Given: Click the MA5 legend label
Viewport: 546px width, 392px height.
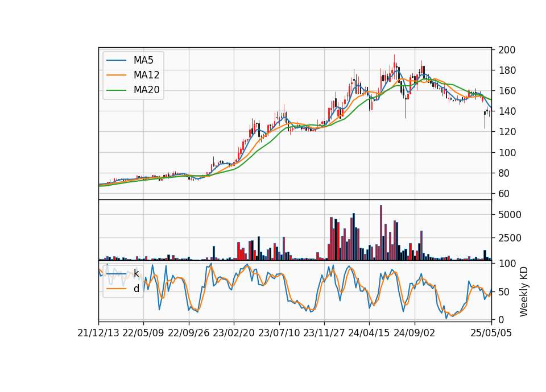Looking at the screenshot, I should click(x=143, y=60).
